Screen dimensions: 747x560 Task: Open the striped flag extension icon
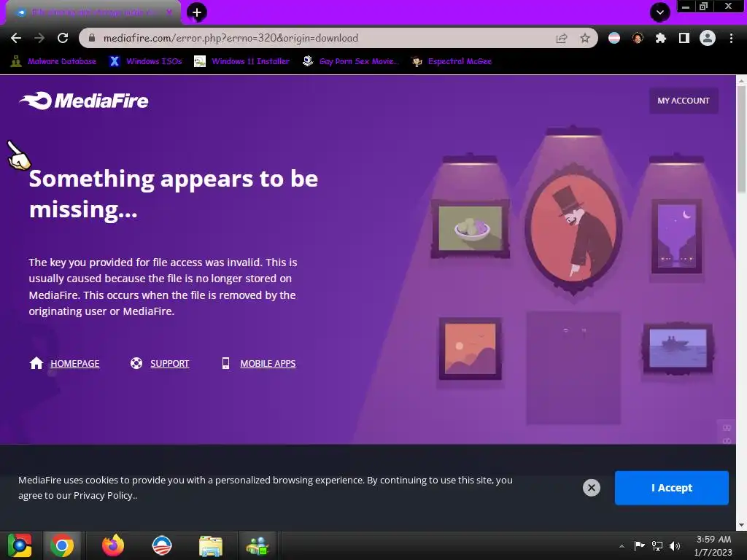pyautogui.click(x=614, y=38)
